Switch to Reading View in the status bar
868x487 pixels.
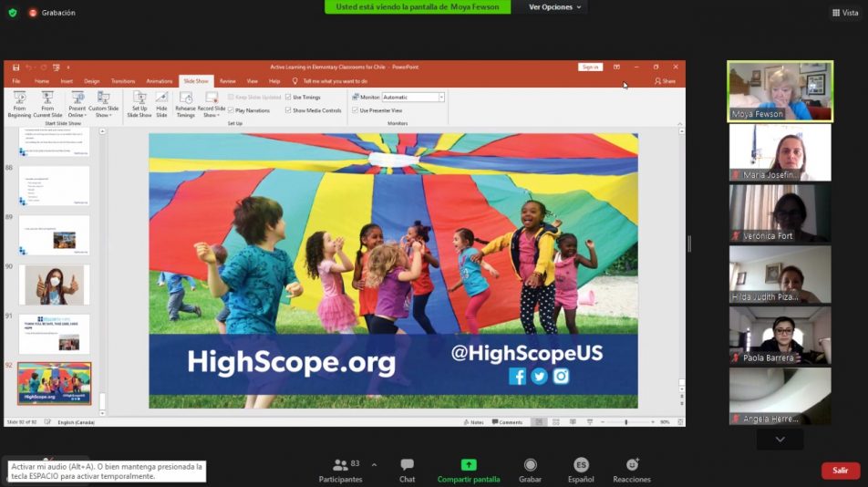point(573,422)
